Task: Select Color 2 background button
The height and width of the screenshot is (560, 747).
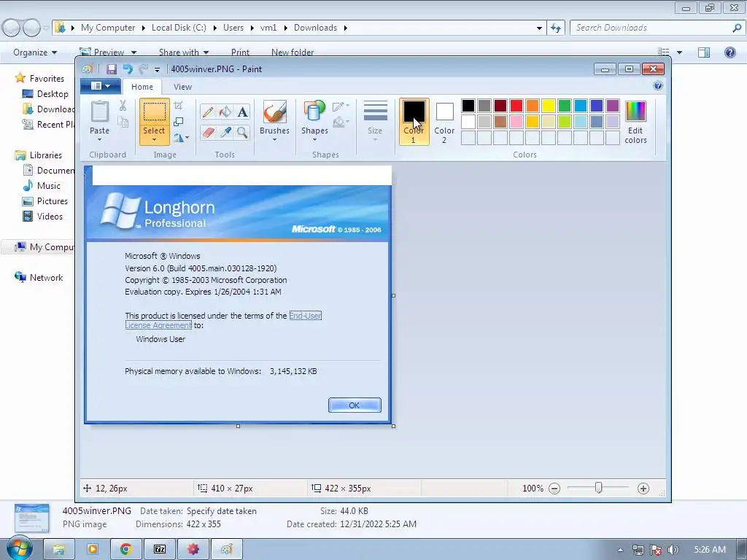Action: [x=444, y=122]
